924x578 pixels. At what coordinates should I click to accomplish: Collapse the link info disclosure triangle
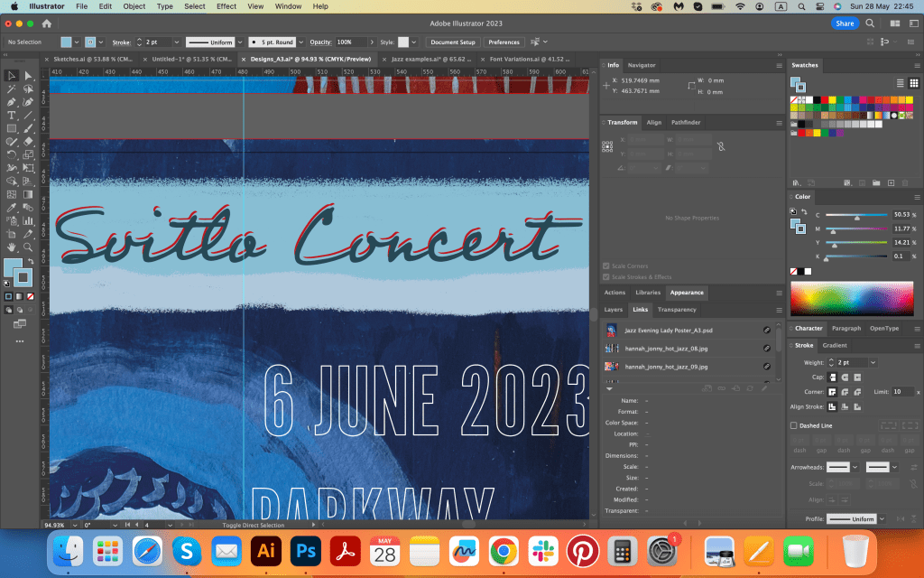point(609,388)
